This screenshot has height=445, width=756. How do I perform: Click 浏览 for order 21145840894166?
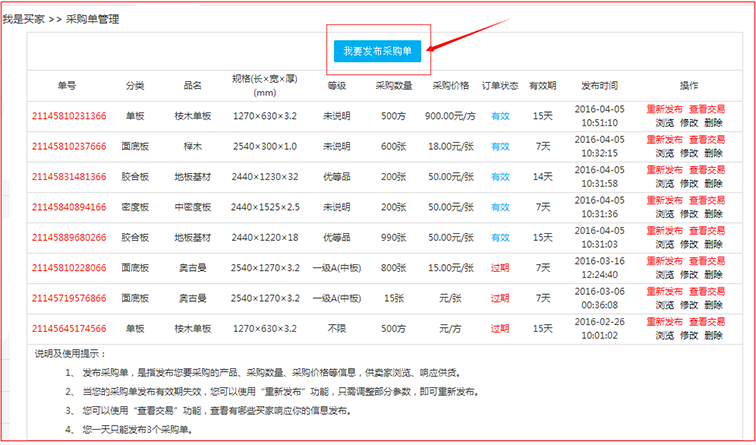pos(665,214)
